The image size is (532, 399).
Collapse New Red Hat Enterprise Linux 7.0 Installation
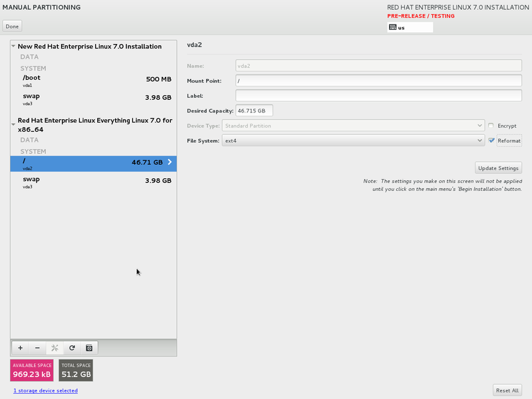point(13,46)
